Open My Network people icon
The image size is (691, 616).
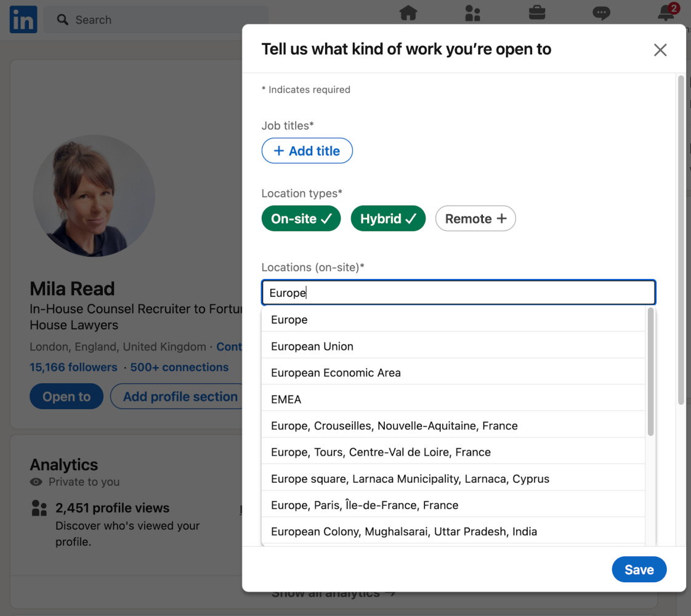pos(472,13)
